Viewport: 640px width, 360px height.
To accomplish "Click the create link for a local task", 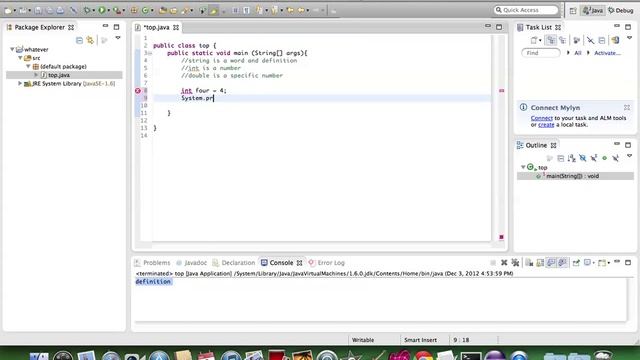I will [x=546, y=124].
